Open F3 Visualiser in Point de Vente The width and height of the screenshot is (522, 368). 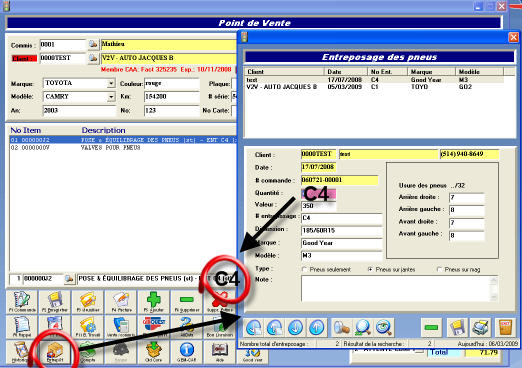point(88,301)
